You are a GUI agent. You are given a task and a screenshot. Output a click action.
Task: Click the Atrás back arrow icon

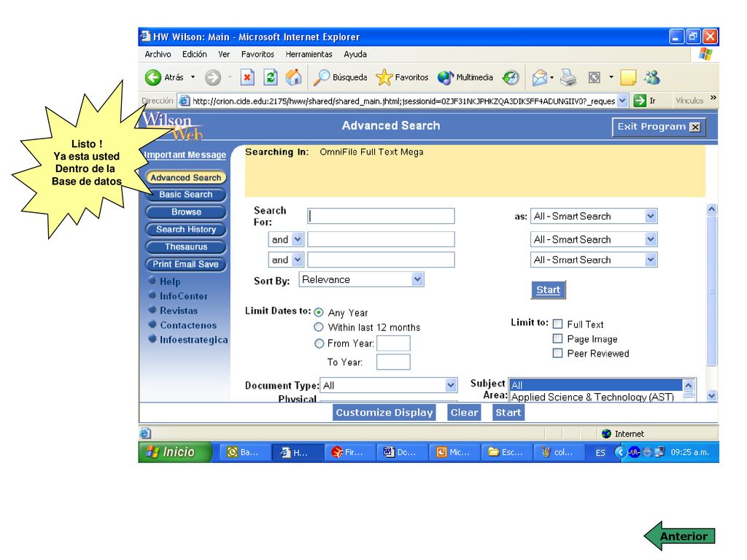coord(153,77)
